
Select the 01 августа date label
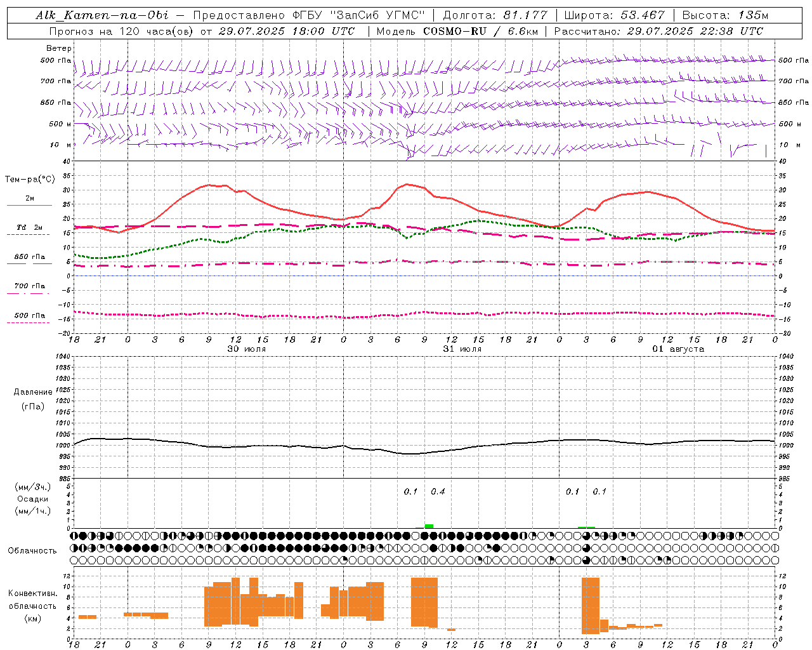pos(678,349)
